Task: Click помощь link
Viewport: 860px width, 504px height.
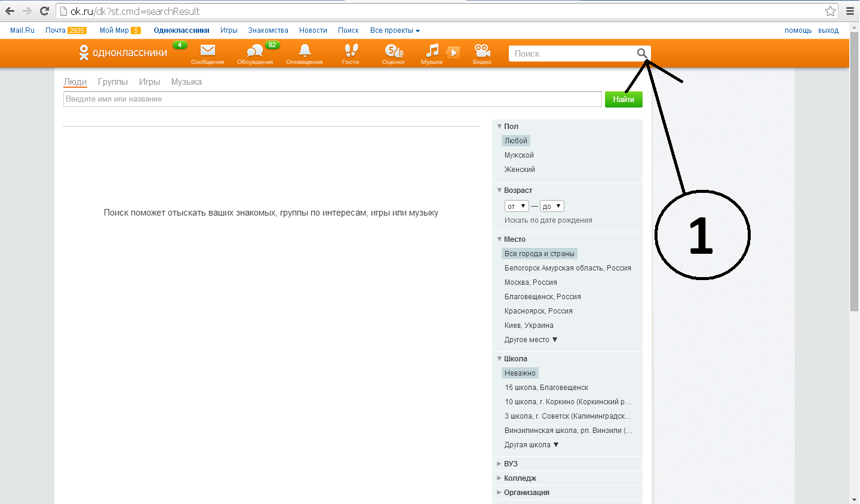Action: point(798,30)
